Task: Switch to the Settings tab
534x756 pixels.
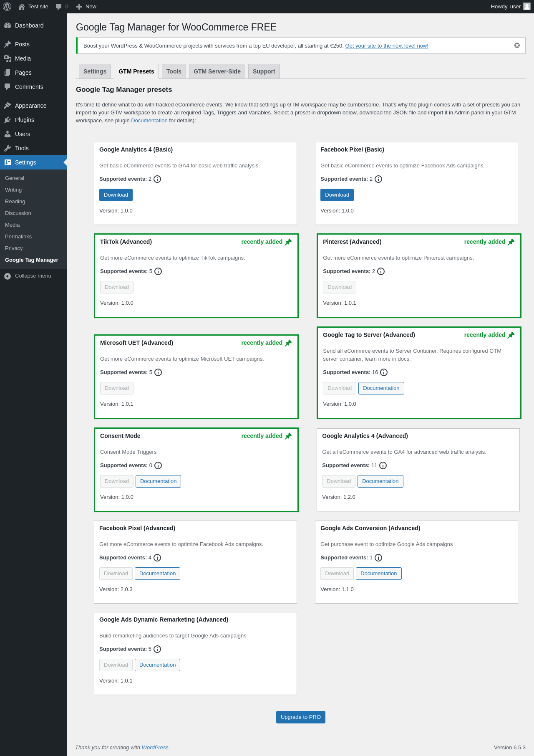Action: click(x=95, y=71)
